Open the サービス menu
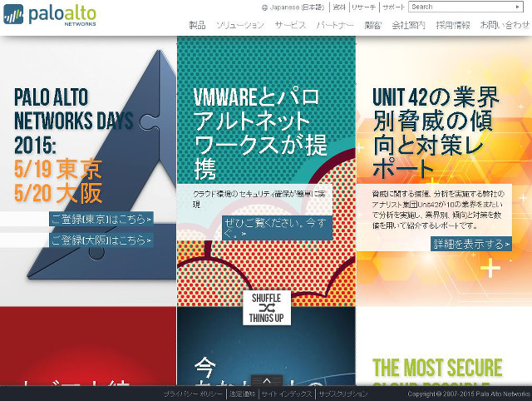Image resolution: width=532 pixels, height=401 pixels. [290, 25]
